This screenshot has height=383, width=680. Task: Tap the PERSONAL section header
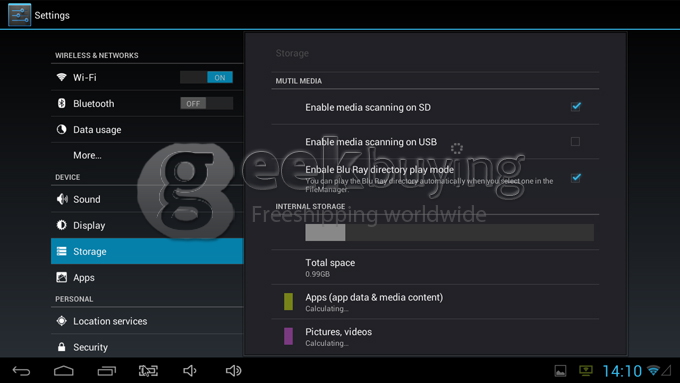[74, 299]
